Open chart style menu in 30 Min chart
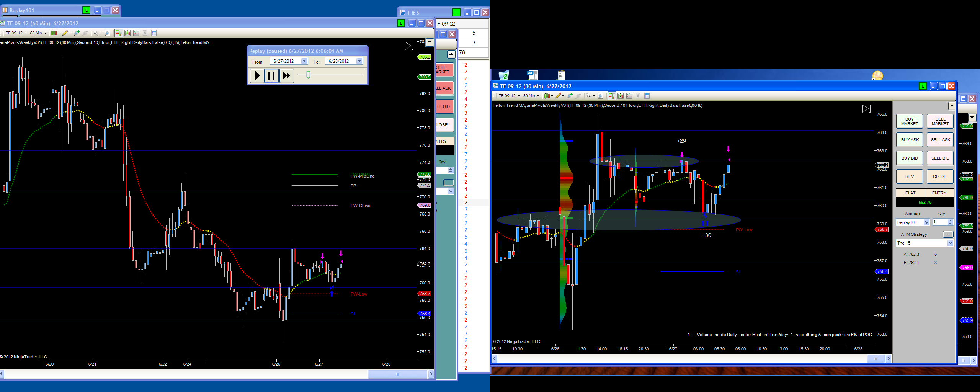 click(548, 96)
